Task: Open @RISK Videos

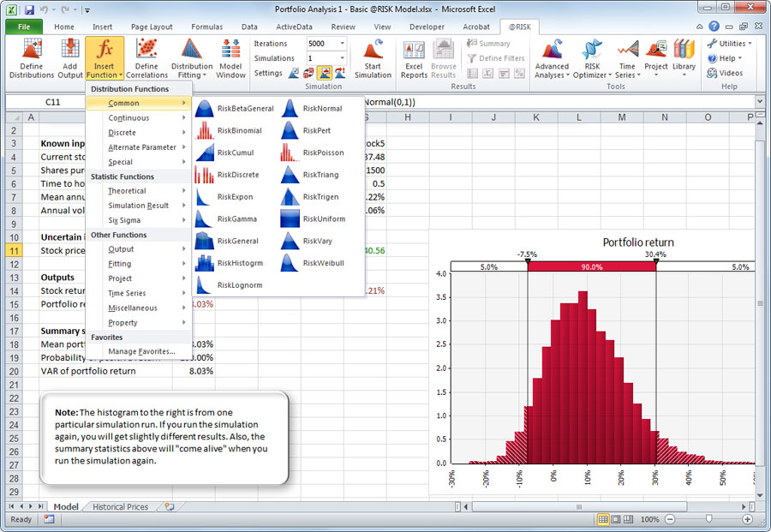Action: click(725, 73)
